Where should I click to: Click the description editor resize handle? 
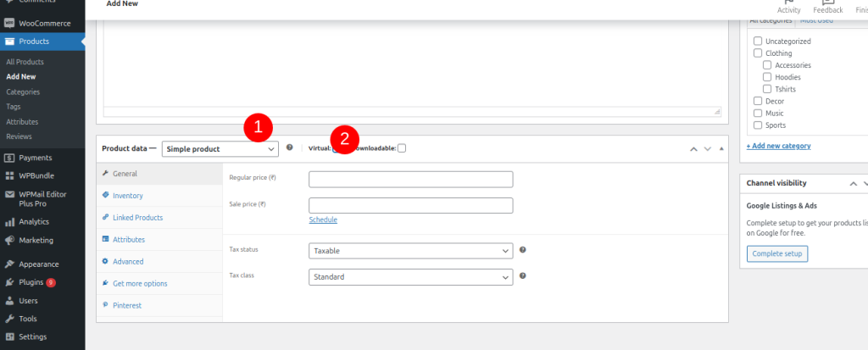click(717, 111)
